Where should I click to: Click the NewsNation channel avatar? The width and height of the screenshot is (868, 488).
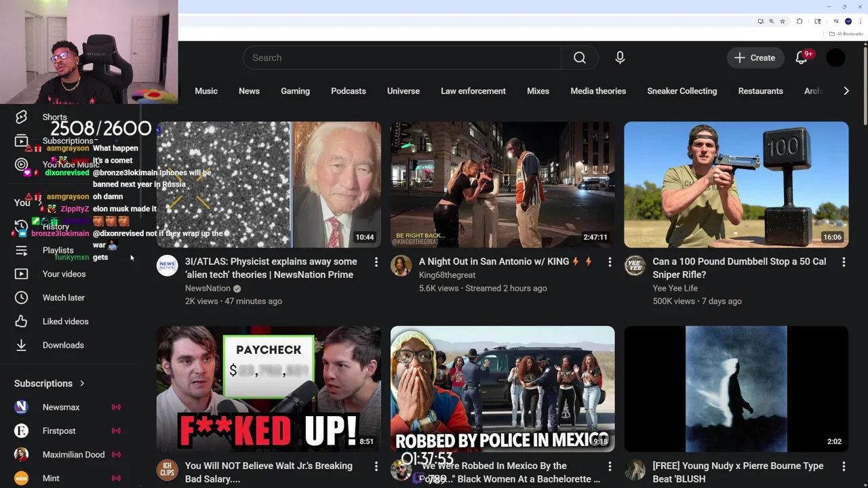(167, 266)
